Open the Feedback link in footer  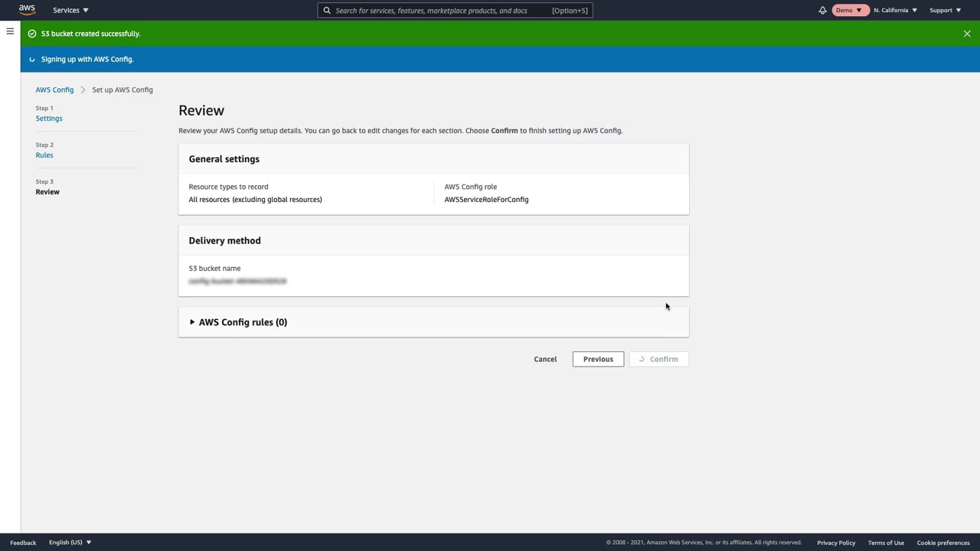click(x=23, y=543)
